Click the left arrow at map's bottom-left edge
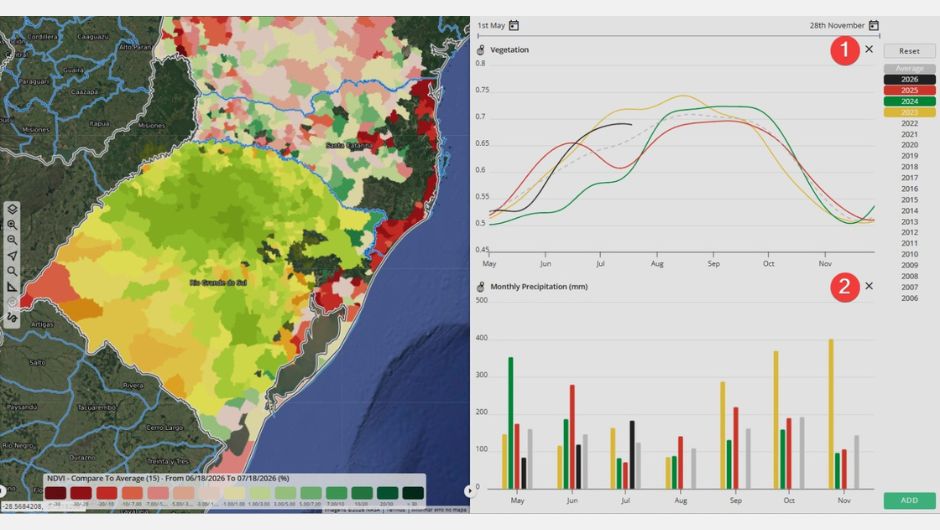 click(2, 490)
